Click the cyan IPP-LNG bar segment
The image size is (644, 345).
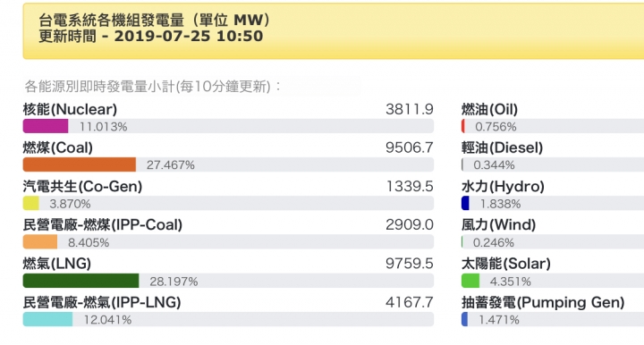pos(47,319)
